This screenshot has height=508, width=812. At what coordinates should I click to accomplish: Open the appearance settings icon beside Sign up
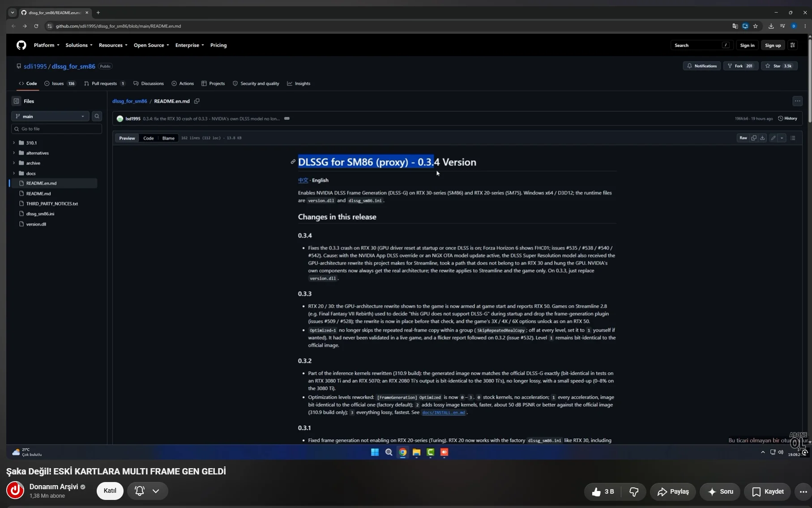tap(793, 45)
